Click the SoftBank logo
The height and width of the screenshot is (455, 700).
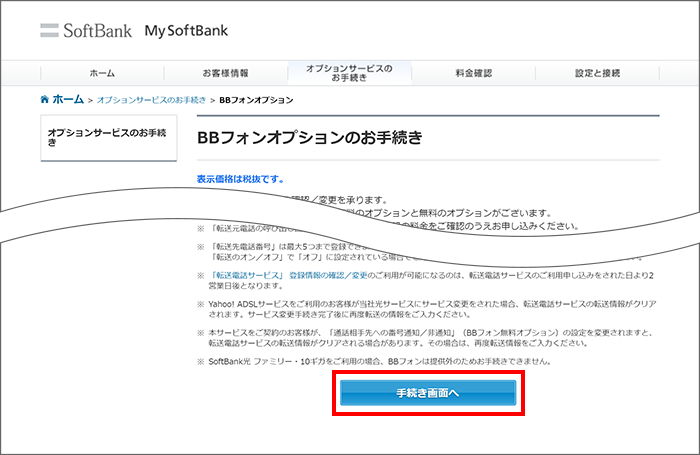click(x=86, y=30)
